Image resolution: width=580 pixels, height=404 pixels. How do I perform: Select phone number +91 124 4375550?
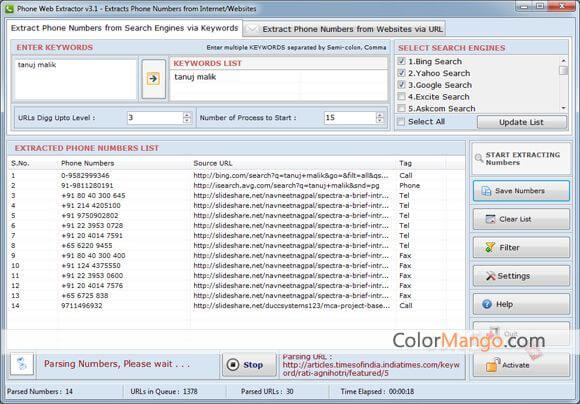pos(91,265)
